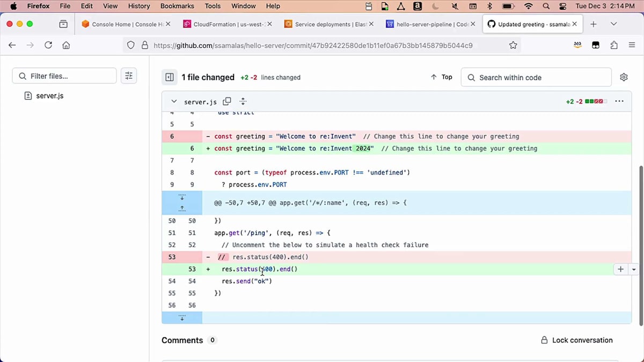The image size is (644, 362).
Task: Expand hidden lines upward above line 50
Action: 182,208
